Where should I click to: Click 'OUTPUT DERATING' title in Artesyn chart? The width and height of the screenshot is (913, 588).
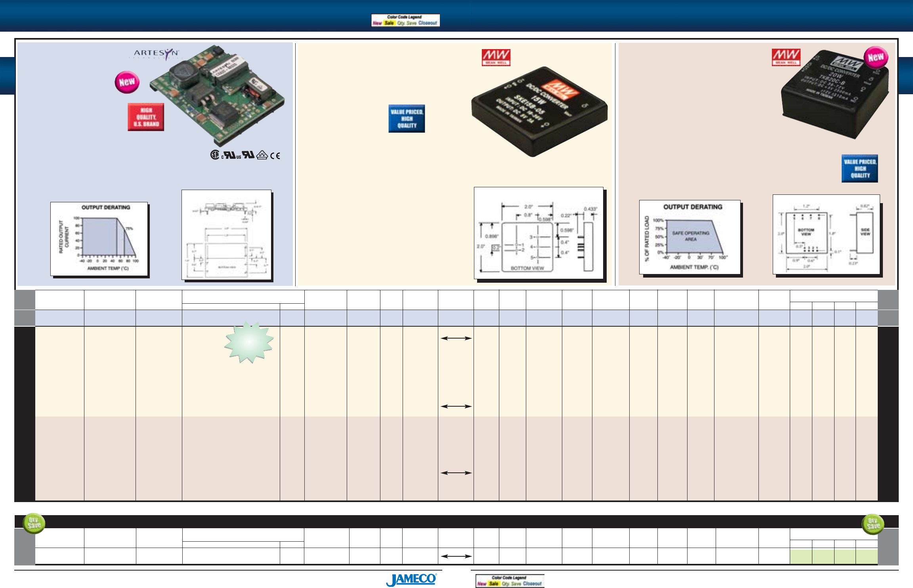click(x=106, y=207)
